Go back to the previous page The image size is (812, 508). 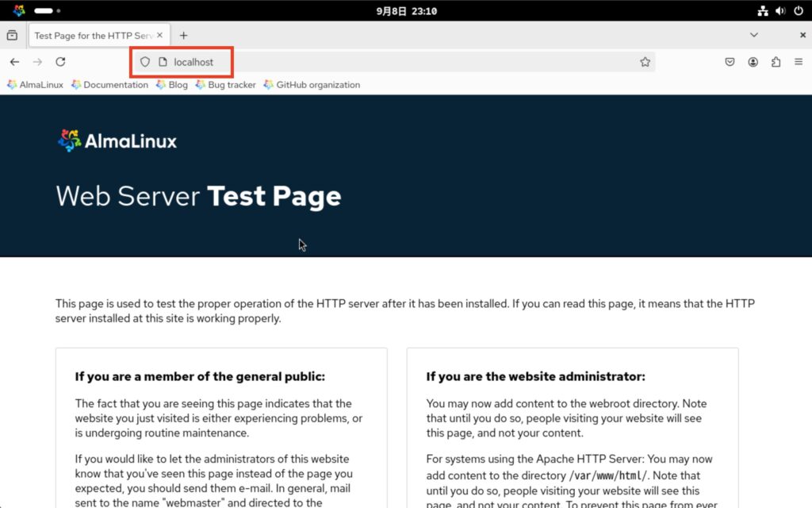[14, 62]
